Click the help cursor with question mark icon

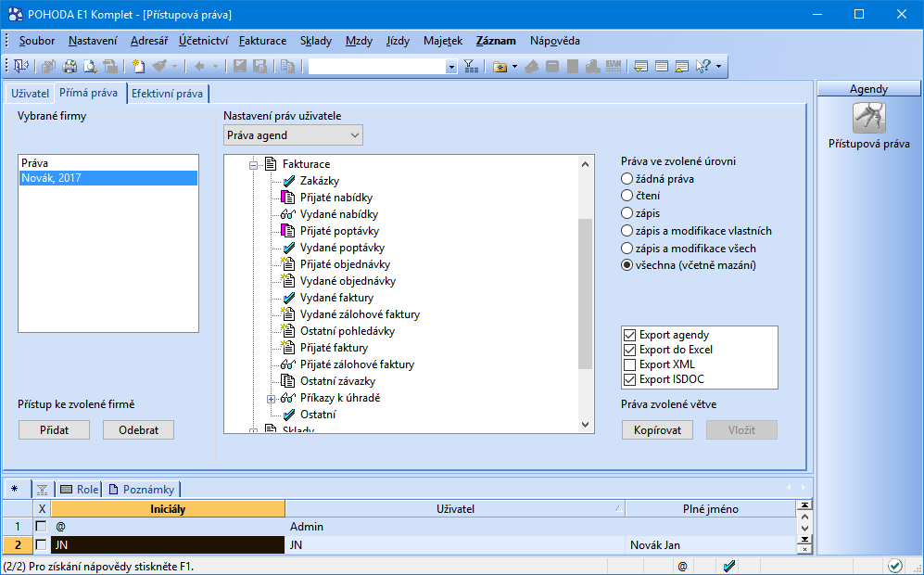(x=703, y=66)
